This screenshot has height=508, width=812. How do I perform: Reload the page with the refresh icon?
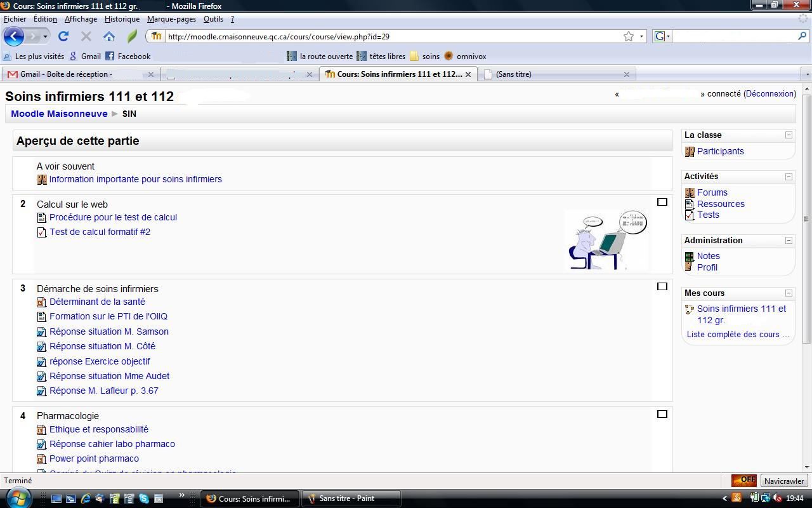[63, 36]
